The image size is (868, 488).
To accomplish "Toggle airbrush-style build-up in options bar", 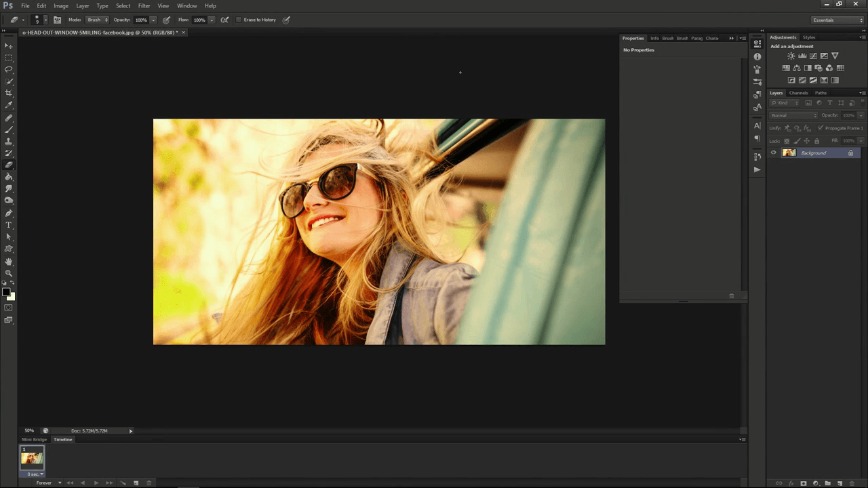I will coord(224,20).
